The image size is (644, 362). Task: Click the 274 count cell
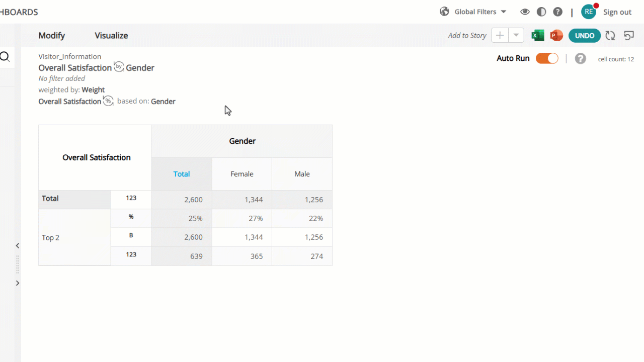[302, 256]
